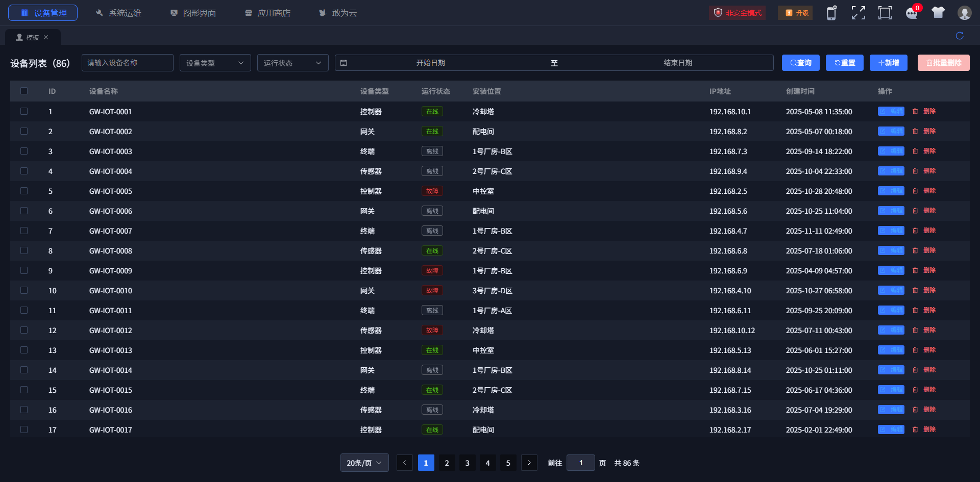Screen dimensions: 980x482
Task: Click the 批量删除 batch delete button
Action: (944, 63)
